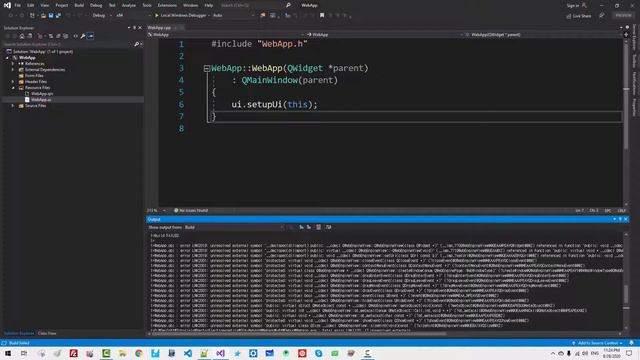Viewport: 640px width, 360px height.
Task: Open the Build menu
Action: coord(79,5)
